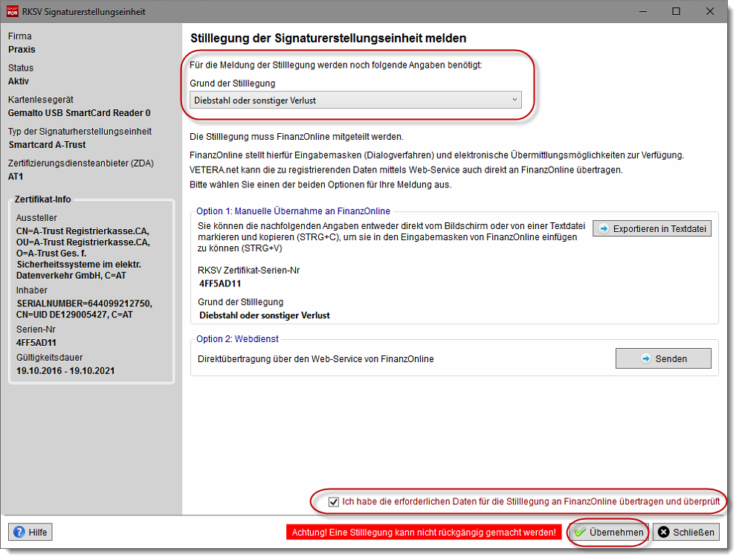Image resolution: width=739 pixels, height=560 pixels.
Task: Click the Gemalto USB SmartCard Reader 0 entry
Action: point(80,113)
